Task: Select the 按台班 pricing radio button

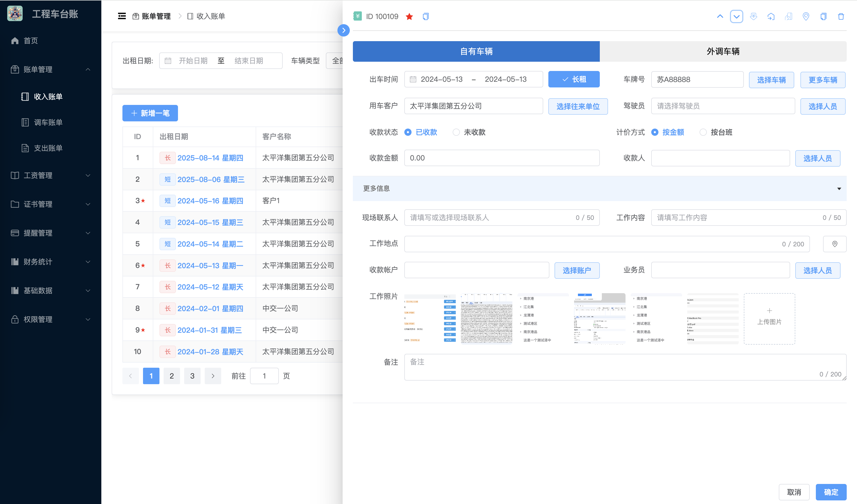Action: click(703, 132)
